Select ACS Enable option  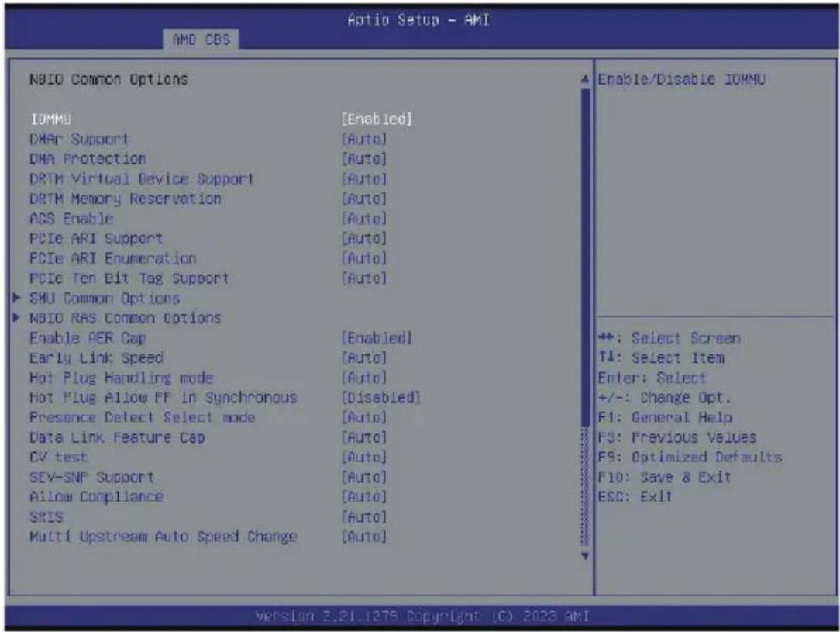pyautogui.click(x=71, y=219)
